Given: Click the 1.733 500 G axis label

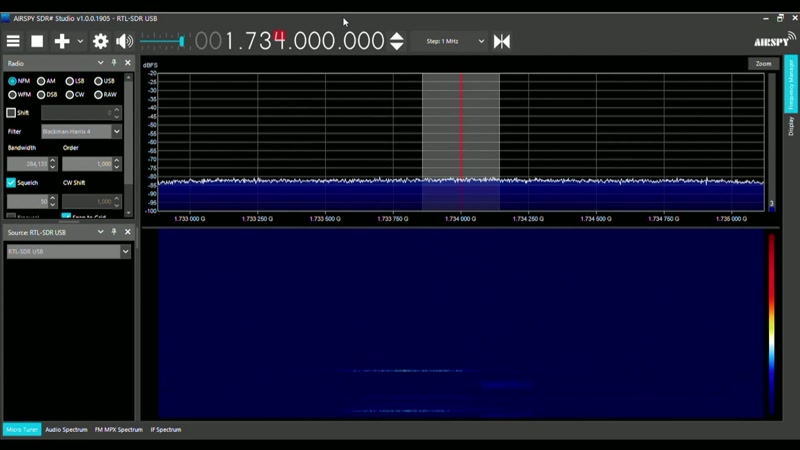Looking at the screenshot, I should tap(325, 219).
